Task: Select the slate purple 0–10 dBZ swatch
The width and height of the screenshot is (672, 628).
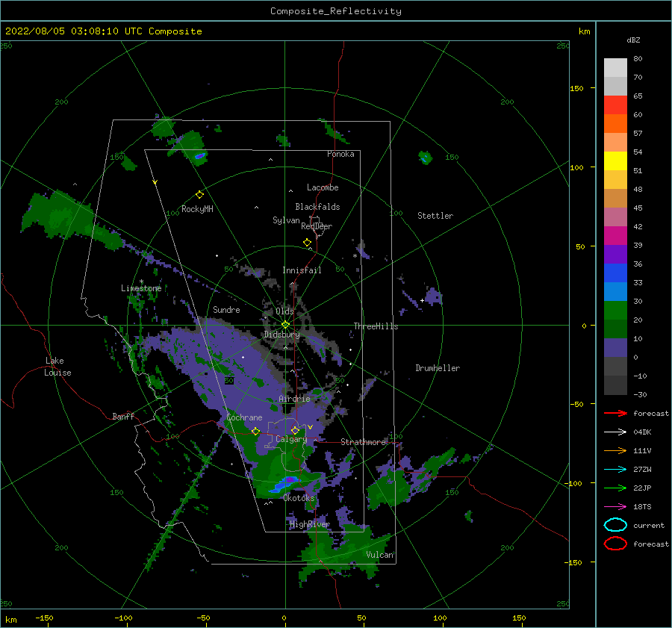Action: coord(615,348)
